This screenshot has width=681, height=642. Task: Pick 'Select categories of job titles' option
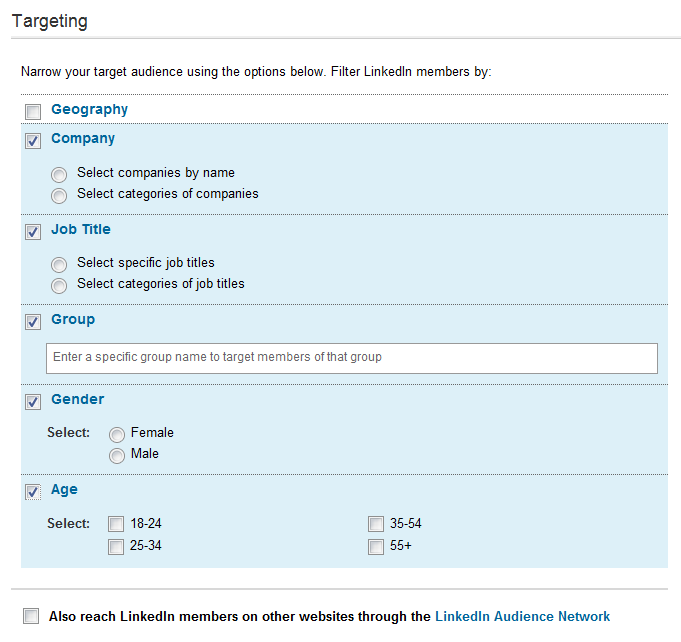60,285
